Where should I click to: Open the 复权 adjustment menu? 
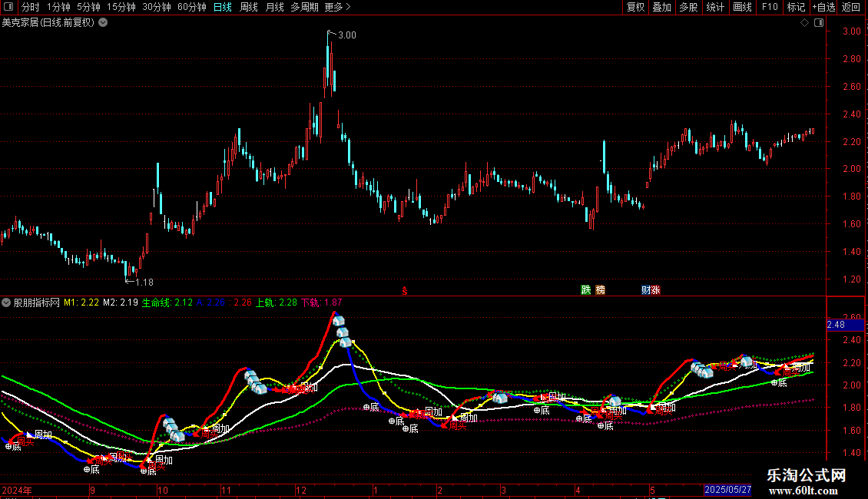tap(635, 7)
